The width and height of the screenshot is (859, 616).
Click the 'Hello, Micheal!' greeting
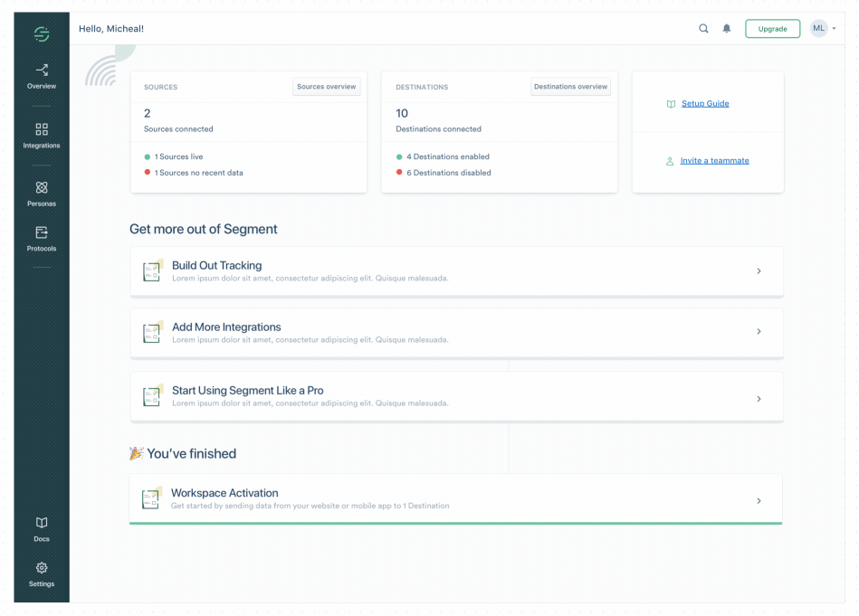pyautogui.click(x=111, y=28)
